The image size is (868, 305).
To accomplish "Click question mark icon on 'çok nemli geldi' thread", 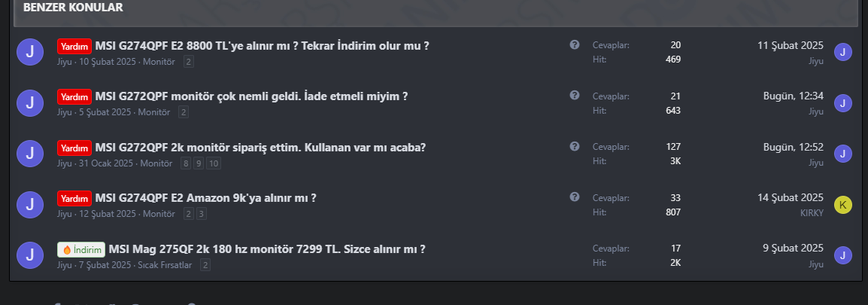I will tap(575, 96).
